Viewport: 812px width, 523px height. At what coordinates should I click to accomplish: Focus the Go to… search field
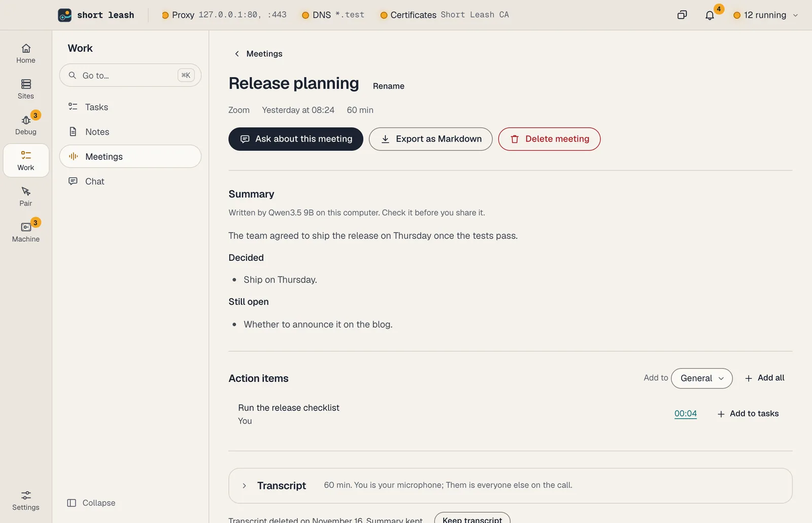[x=130, y=75]
